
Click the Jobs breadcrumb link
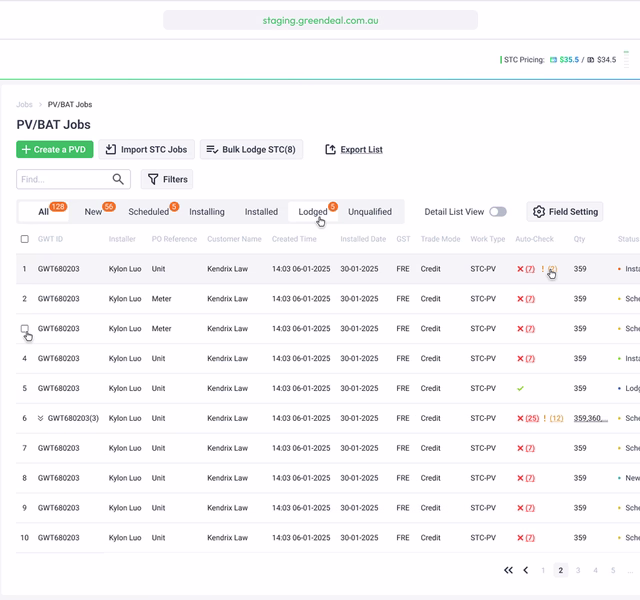point(24,105)
